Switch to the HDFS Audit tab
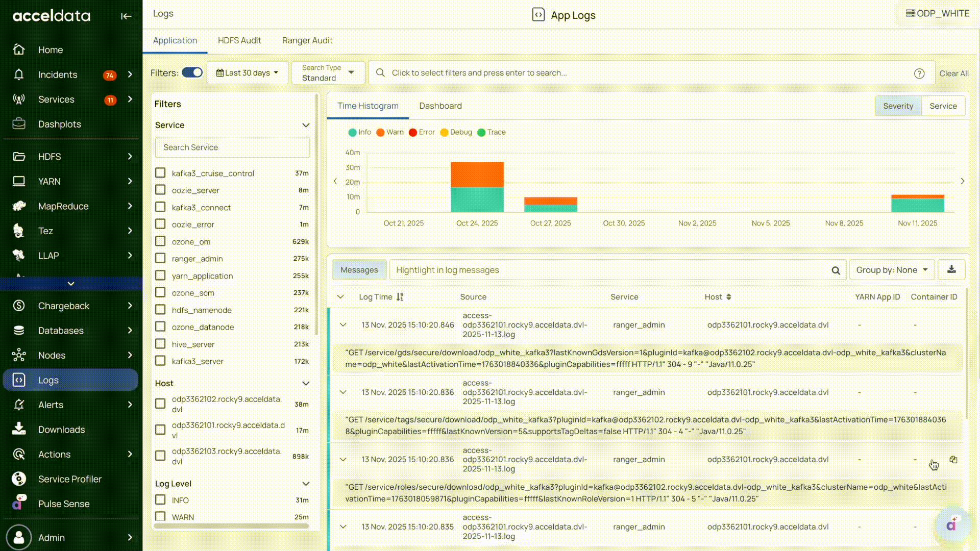Screen dimensions: 980x551 coord(239,40)
